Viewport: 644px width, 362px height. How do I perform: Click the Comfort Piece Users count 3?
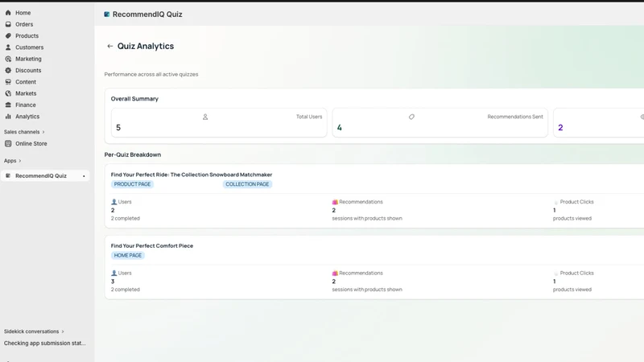point(113,282)
